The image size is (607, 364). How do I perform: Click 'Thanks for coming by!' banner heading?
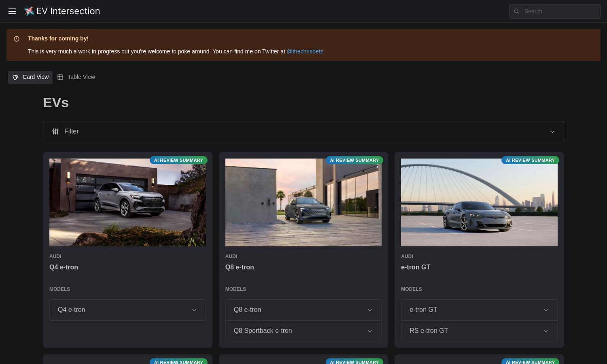click(58, 38)
